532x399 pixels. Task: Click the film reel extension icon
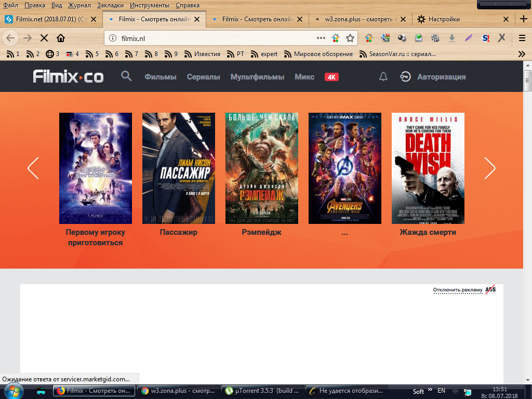[x=435, y=38]
